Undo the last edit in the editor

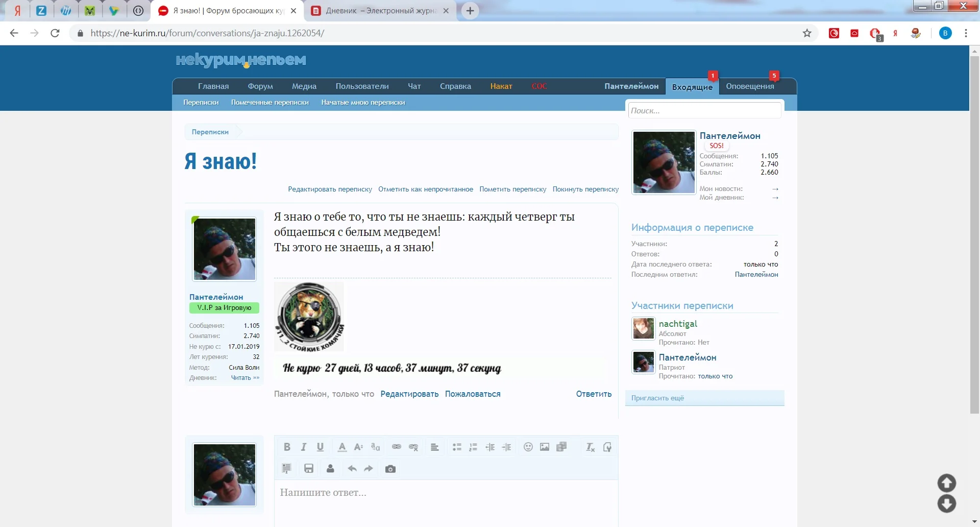[352, 469]
